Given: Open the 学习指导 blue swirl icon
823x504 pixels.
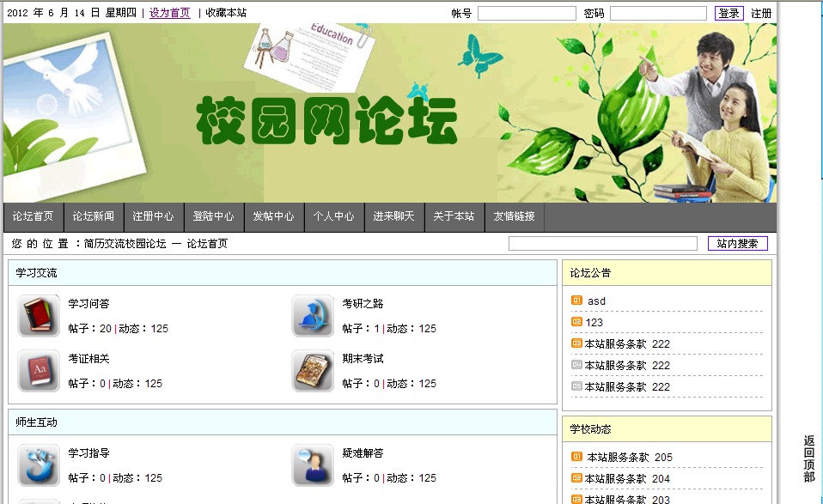Looking at the screenshot, I should [39, 465].
